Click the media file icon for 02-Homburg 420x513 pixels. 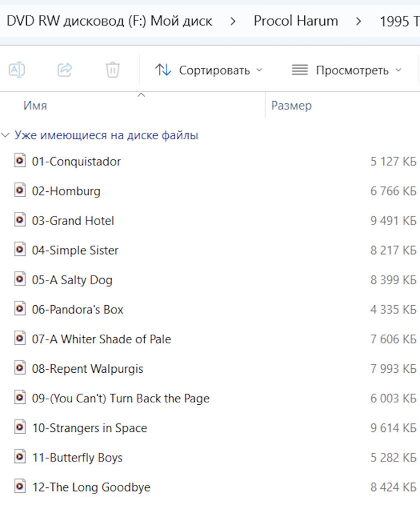(x=20, y=190)
